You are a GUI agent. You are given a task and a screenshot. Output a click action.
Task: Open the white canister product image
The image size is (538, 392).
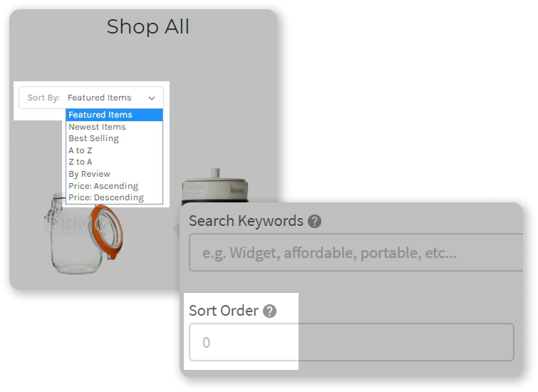[x=215, y=187]
